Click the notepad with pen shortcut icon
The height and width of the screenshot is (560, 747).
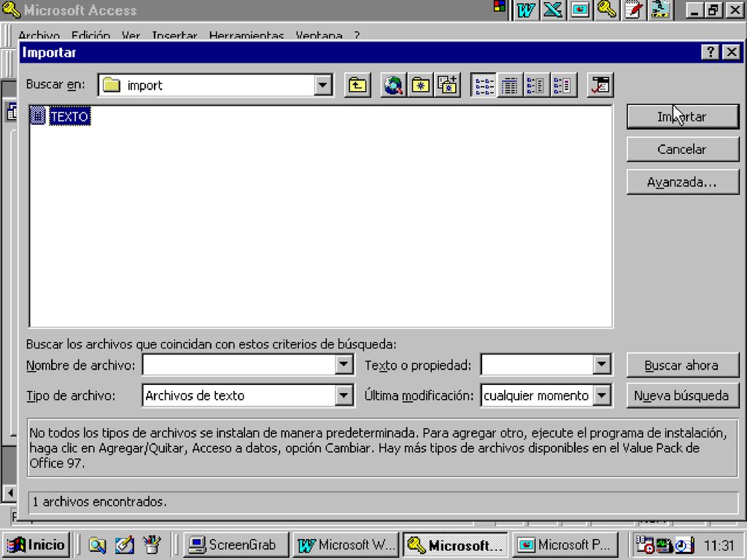click(x=634, y=10)
